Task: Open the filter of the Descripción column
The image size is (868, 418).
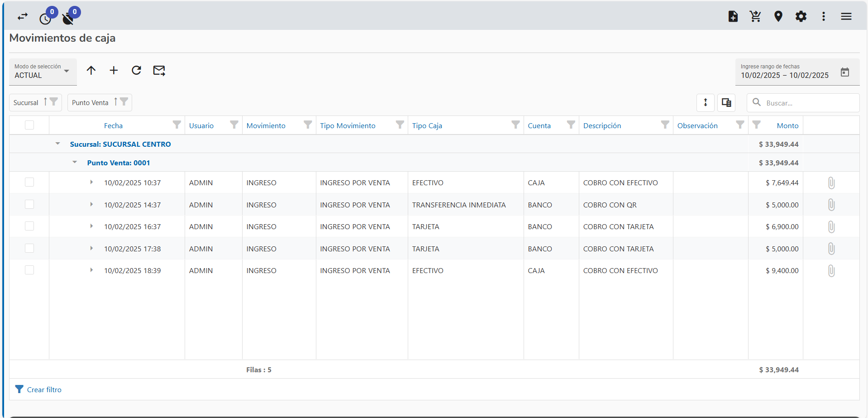Action: coord(665,125)
